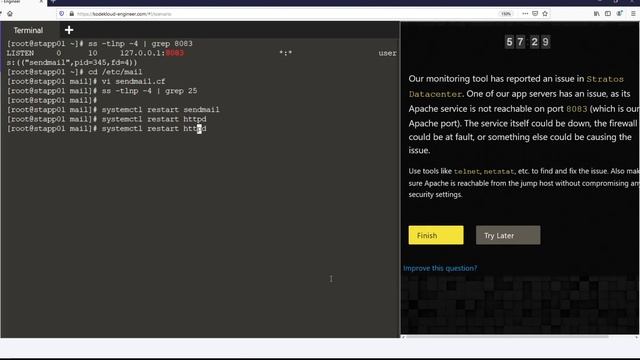Screen dimensions: 640x360
Task: Click the horizontal scrollbar under task panel
Action: [506, 337]
